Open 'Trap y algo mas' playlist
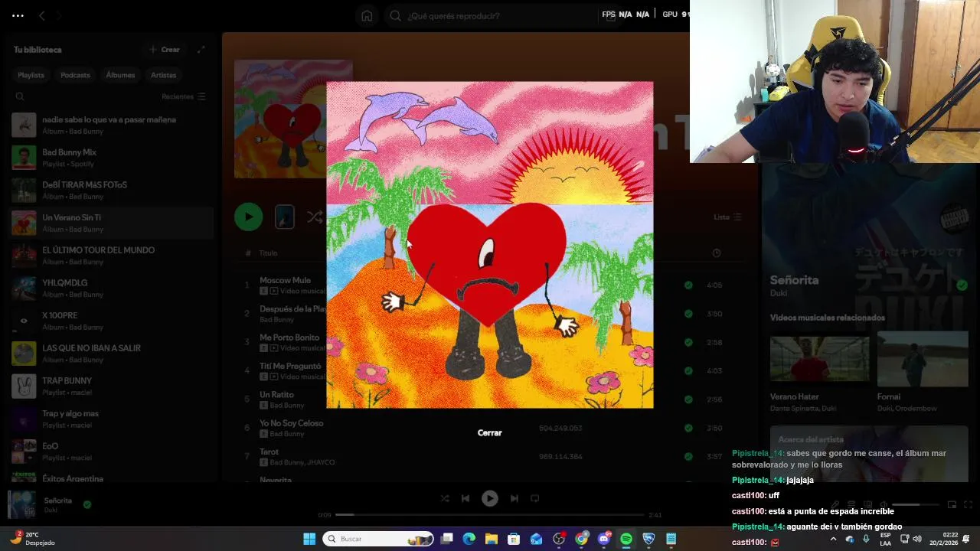The width and height of the screenshot is (980, 551). coord(111,419)
